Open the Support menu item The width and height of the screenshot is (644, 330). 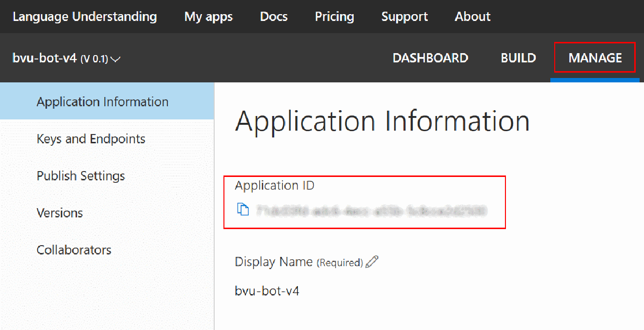coord(404,16)
